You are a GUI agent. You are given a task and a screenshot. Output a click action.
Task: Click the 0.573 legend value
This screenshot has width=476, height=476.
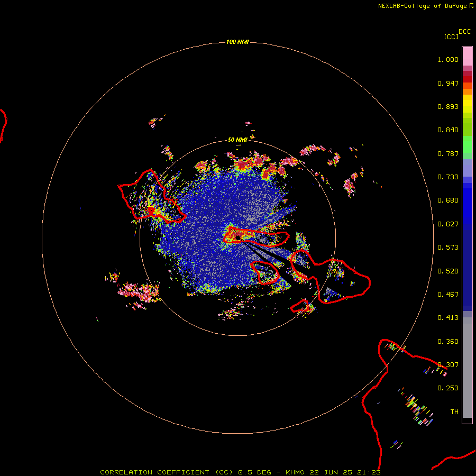pyautogui.click(x=448, y=248)
